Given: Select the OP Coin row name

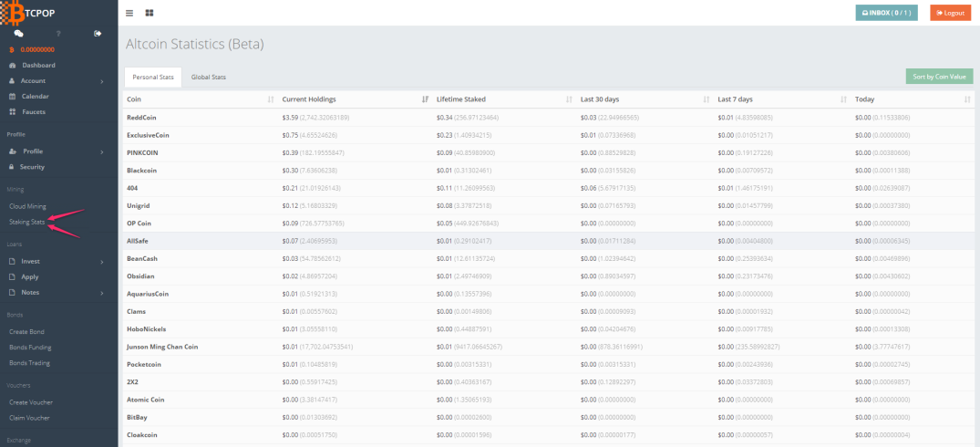Looking at the screenshot, I should click(139, 223).
